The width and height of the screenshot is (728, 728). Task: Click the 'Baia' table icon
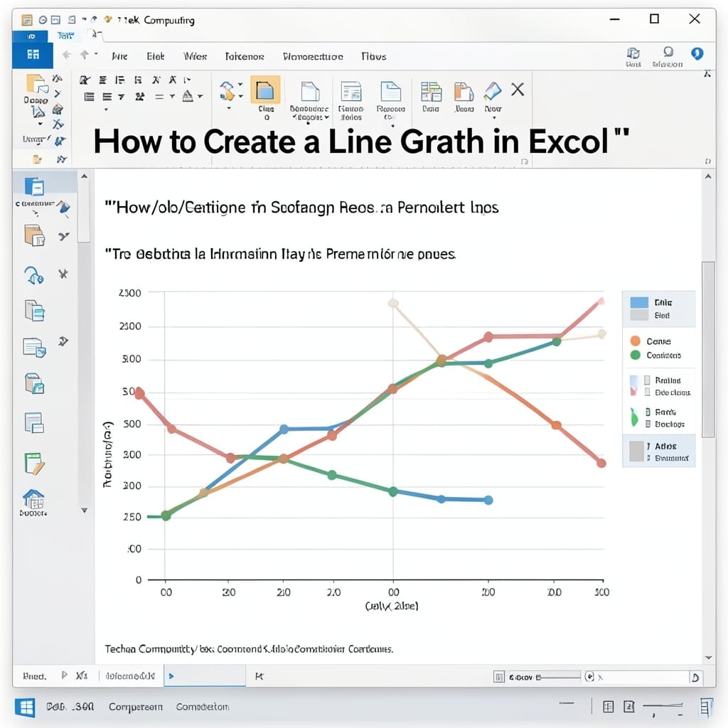(431, 91)
